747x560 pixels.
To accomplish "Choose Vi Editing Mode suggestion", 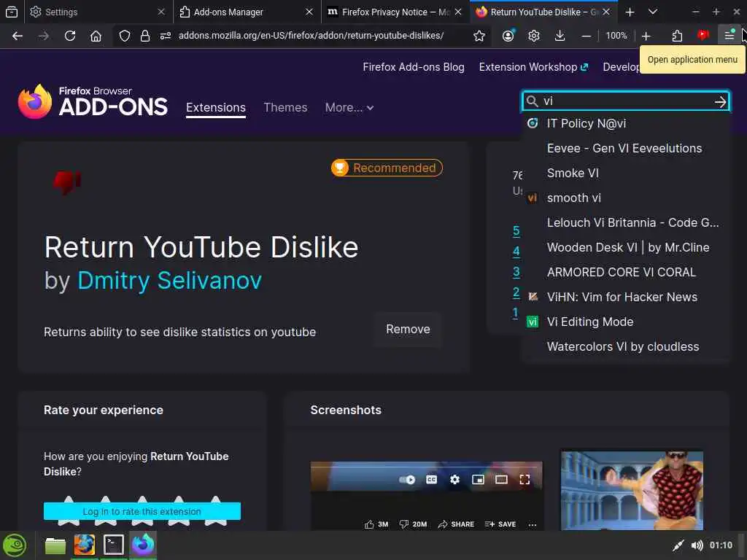I will [x=626, y=322].
